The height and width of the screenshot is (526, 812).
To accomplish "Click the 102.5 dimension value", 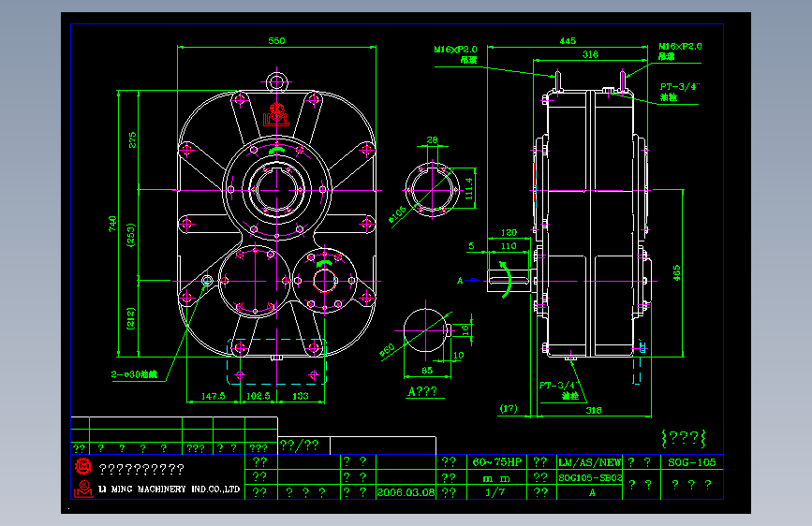I will point(258,396).
